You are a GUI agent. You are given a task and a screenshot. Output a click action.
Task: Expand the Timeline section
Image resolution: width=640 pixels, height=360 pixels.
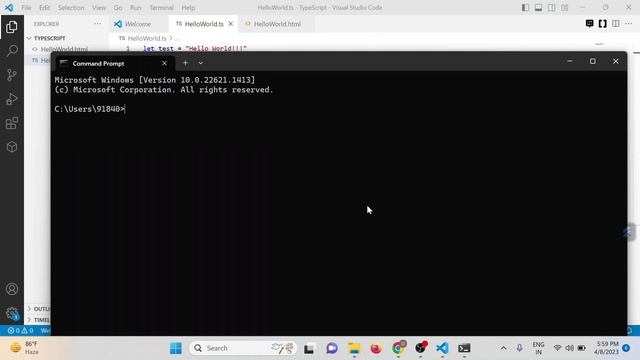(38, 320)
